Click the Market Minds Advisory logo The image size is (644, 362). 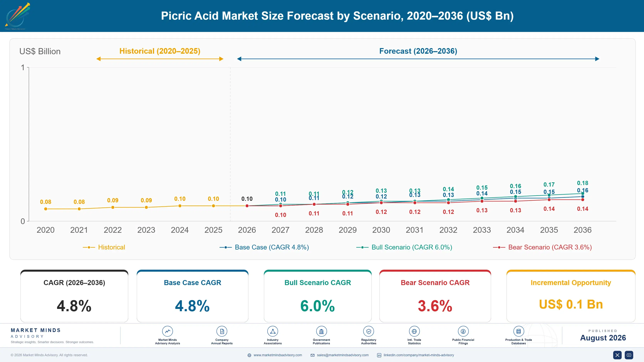click(x=18, y=16)
